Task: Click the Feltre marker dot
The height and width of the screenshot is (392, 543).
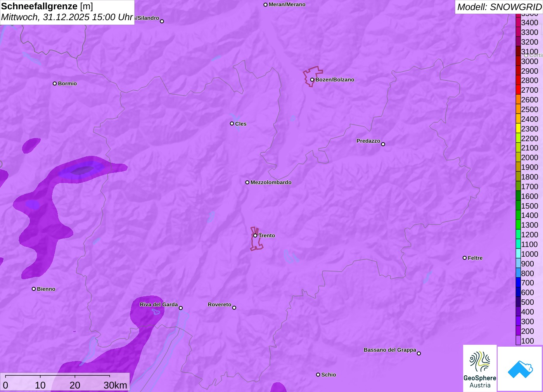Action: coord(465,258)
